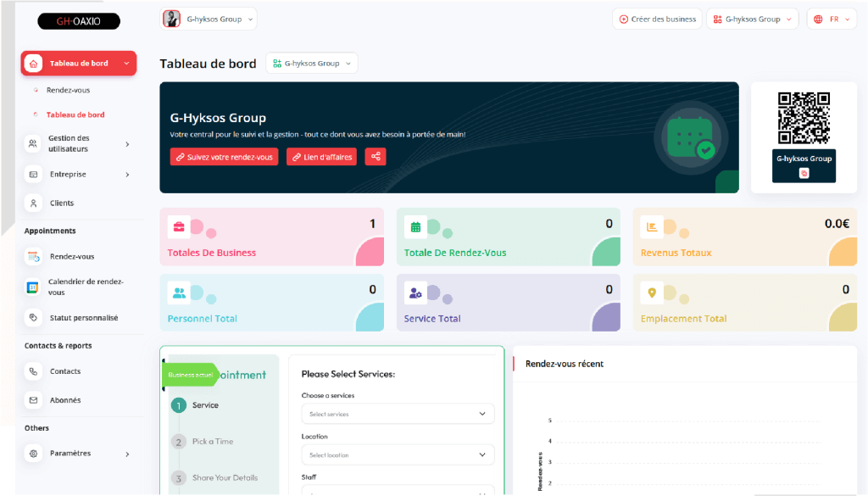Click the briefcase icon on Totales De Business
The image size is (868, 496).
(179, 227)
